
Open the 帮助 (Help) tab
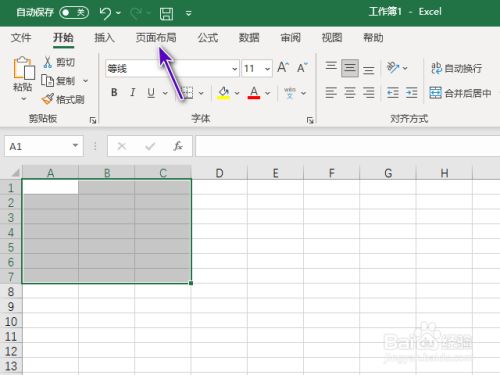373,38
